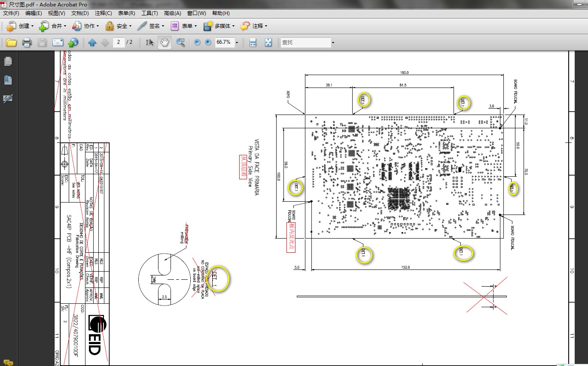Zoom in using the plus button
This screenshot has height=366, width=588.
click(x=208, y=42)
